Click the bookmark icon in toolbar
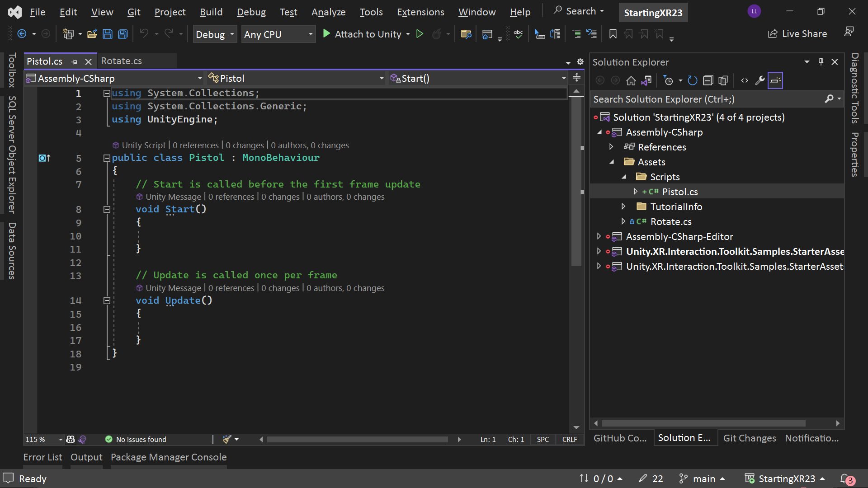Image resolution: width=868 pixels, height=488 pixels. pyautogui.click(x=613, y=34)
